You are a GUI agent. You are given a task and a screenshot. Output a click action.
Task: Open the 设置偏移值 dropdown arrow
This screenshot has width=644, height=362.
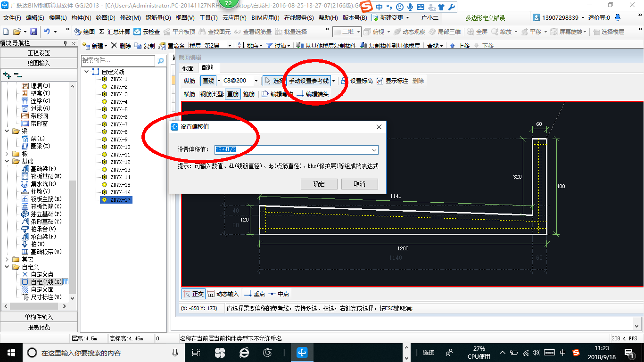[374, 150]
